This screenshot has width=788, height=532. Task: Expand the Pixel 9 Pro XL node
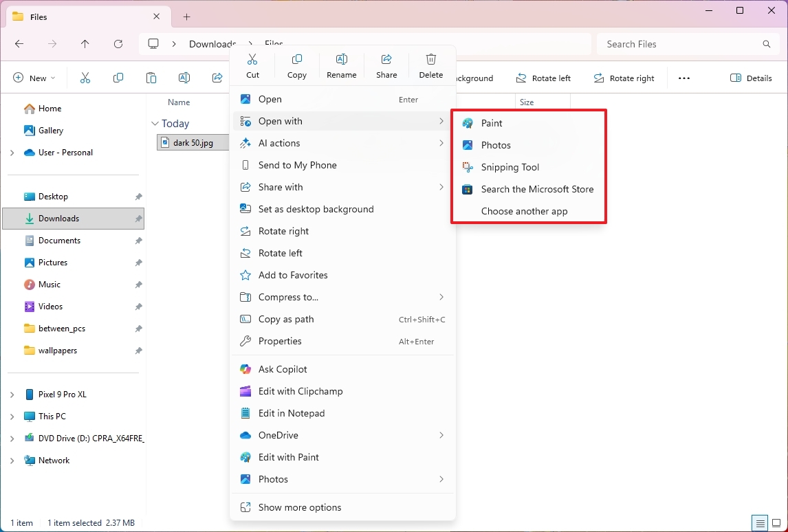[x=12, y=395]
